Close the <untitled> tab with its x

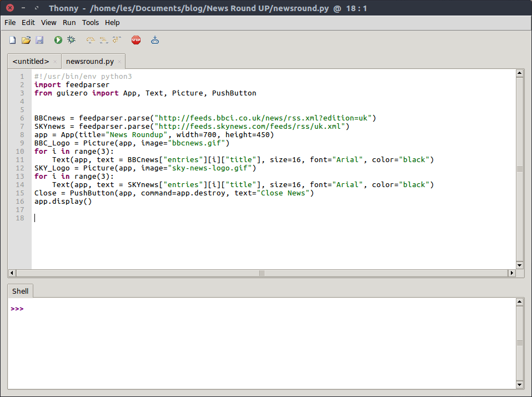(55, 62)
